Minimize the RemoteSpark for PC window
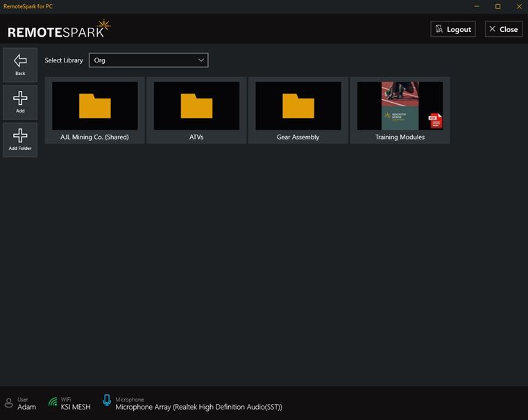 tap(477, 6)
